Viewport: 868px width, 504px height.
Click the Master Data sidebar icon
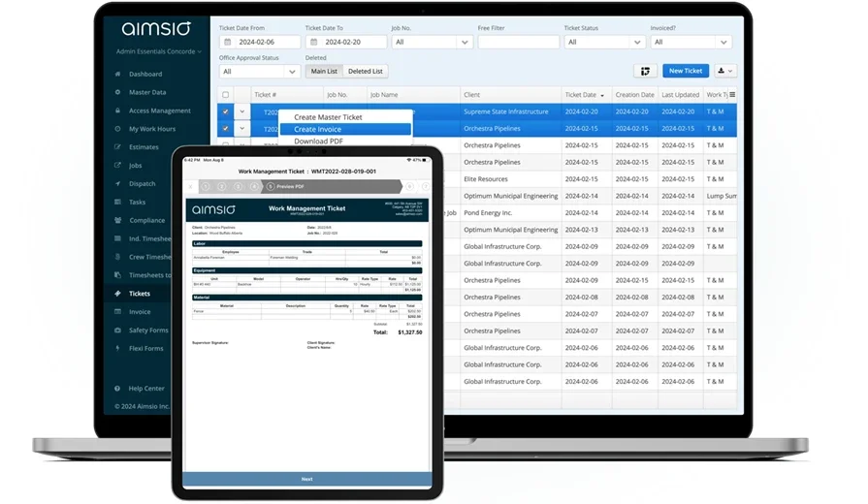pyautogui.click(x=118, y=92)
